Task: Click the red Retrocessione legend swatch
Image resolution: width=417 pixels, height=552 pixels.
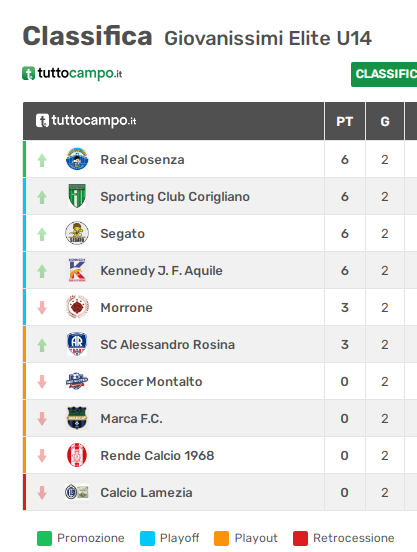Action: tap(300, 538)
